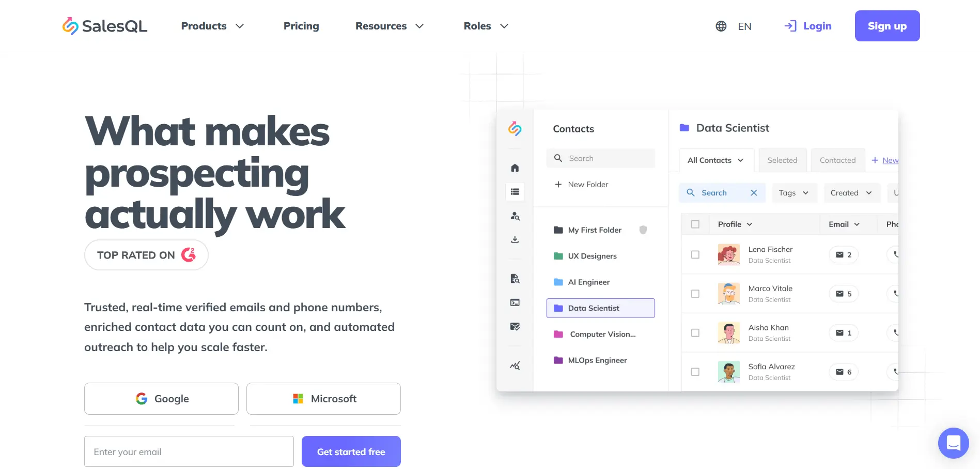Click Marco Vitale's email count badge
This screenshot has height=469, width=980.
[844, 294]
